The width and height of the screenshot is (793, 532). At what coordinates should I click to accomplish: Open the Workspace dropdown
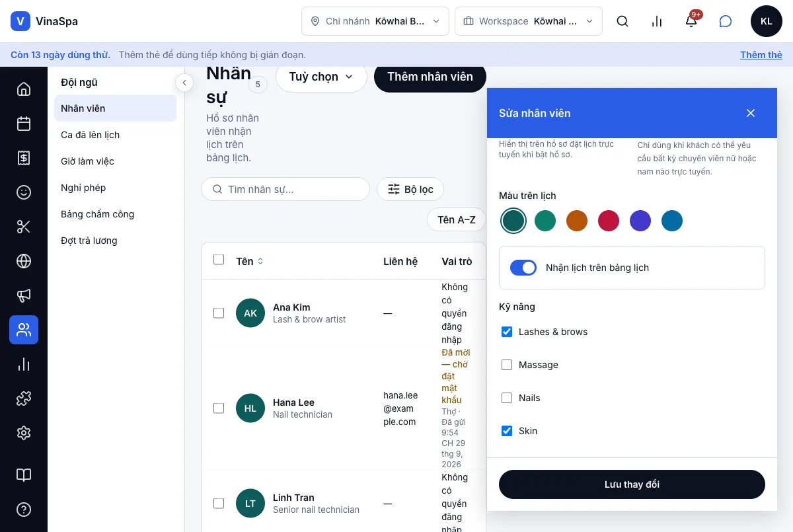click(x=529, y=21)
